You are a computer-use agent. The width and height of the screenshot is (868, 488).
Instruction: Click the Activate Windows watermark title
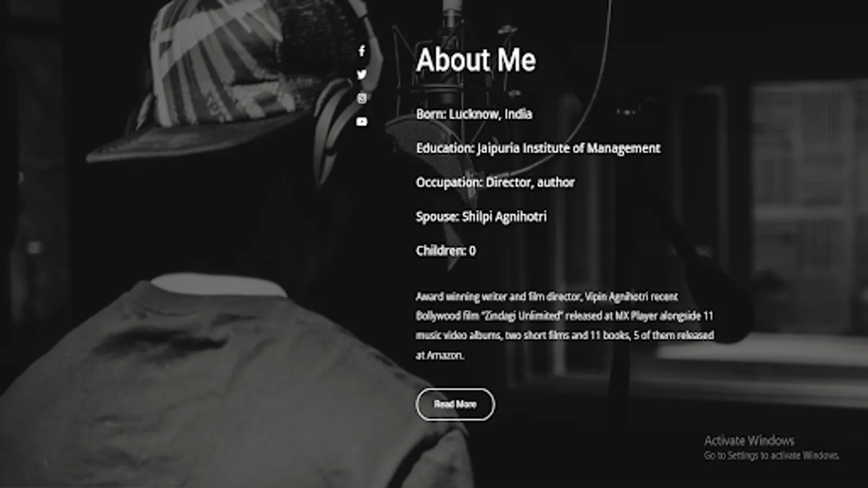pos(749,440)
